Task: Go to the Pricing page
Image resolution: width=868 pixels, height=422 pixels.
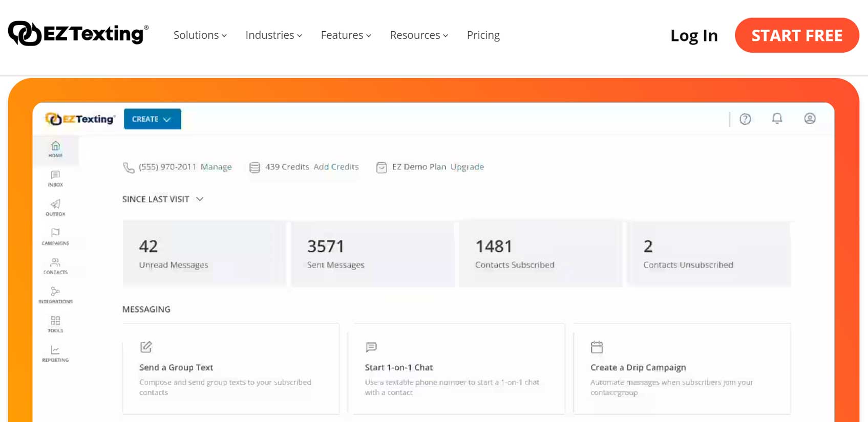Action: 483,35
